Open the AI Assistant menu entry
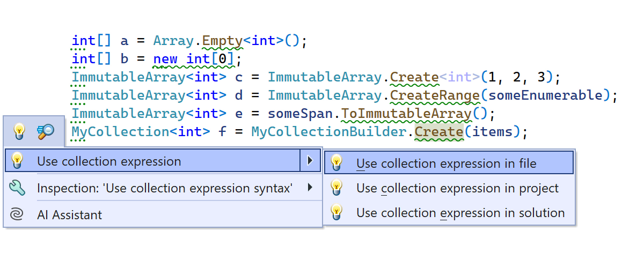The width and height of the screenshot is (644, 268). click(x=69, y=215)
